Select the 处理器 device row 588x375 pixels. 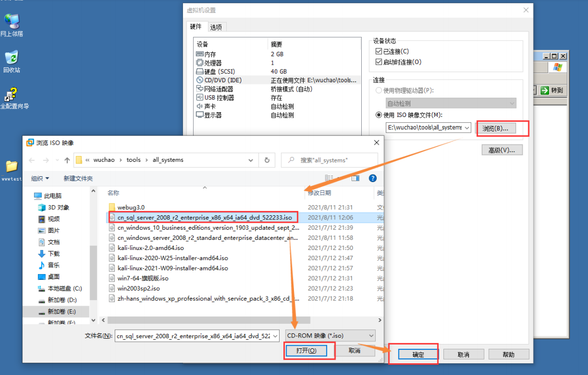[277, 62]
